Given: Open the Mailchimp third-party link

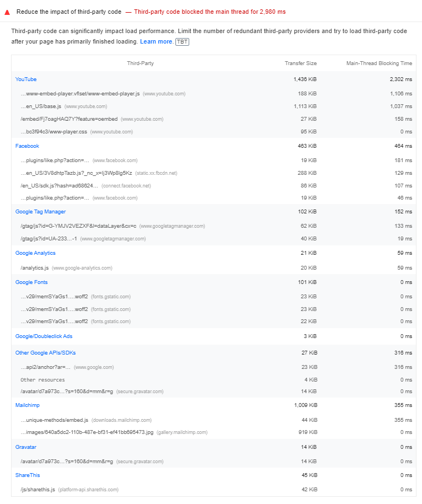Looking at the screenshot, I should tap(29, 405).
